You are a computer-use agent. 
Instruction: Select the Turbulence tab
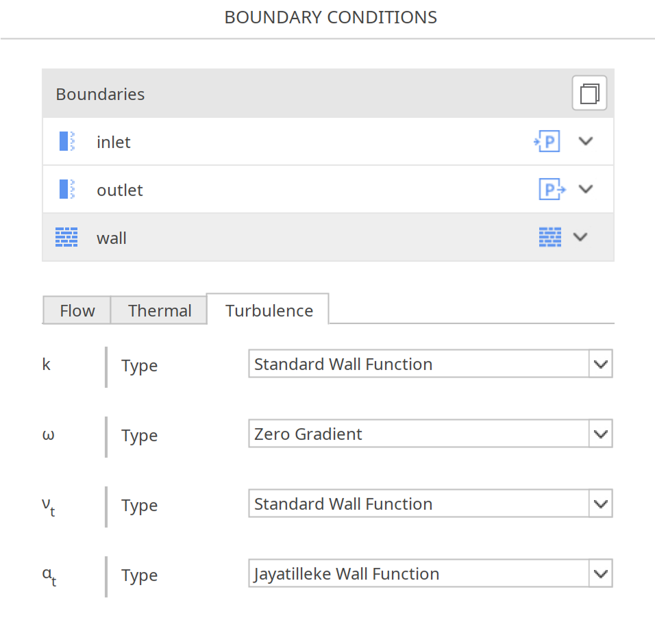coord(268,310)
